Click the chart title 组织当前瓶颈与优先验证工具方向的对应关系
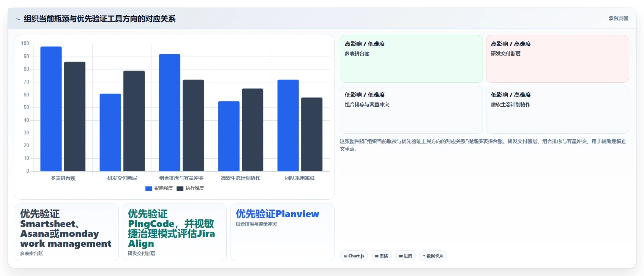The image size is (644, 276). (99, 19)
